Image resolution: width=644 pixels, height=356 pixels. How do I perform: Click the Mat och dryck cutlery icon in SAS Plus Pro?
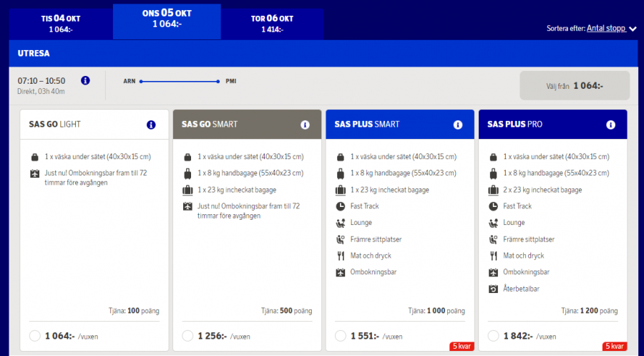[494, 256]
